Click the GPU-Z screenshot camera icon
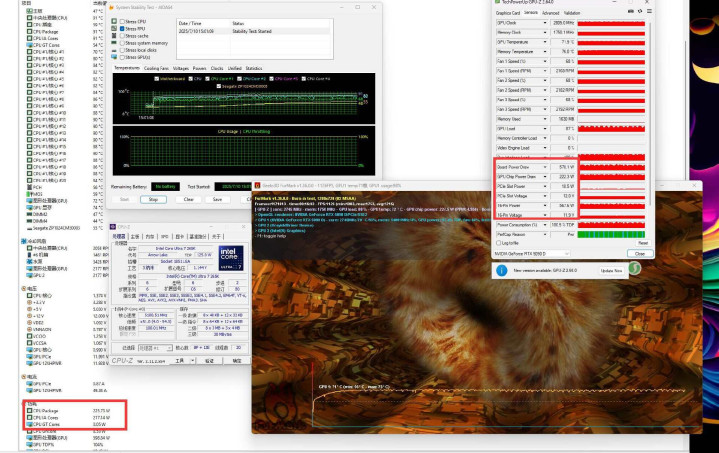The width and height of the screenshot is (719, 453). click(629, 12)
